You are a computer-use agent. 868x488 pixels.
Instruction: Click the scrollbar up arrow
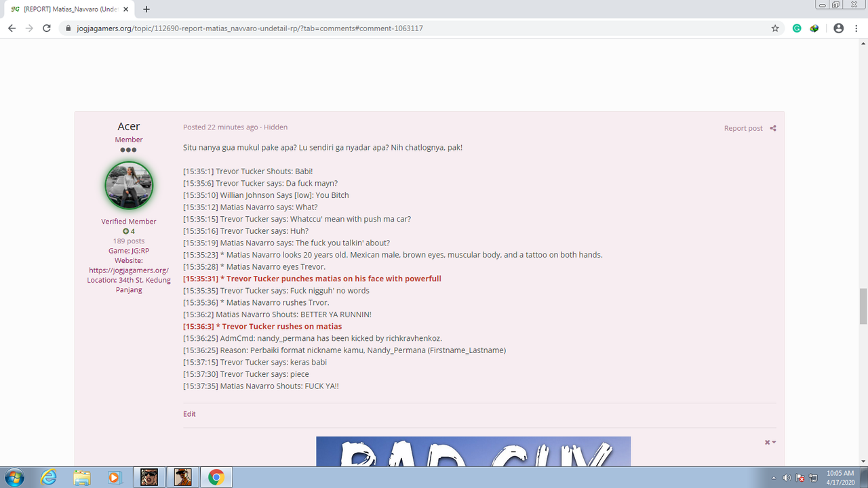tap(863, 44)
